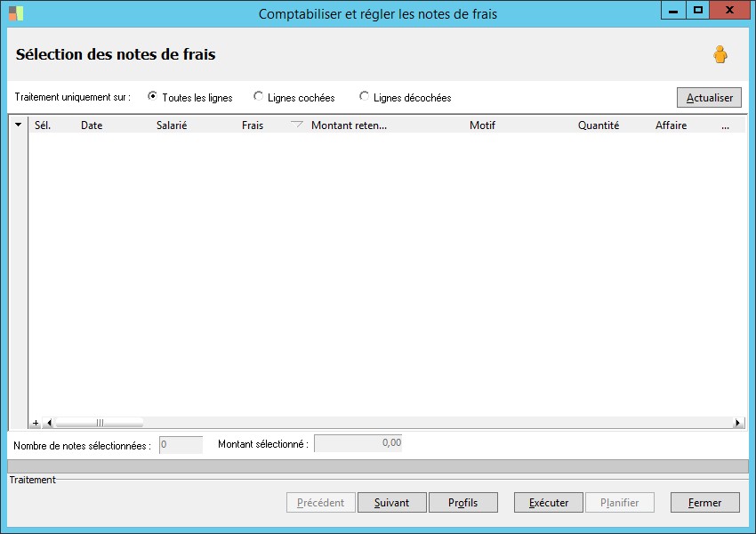Click the Montant reten... column header
This screenshot has width=756, height=534.
click(349, 125)
